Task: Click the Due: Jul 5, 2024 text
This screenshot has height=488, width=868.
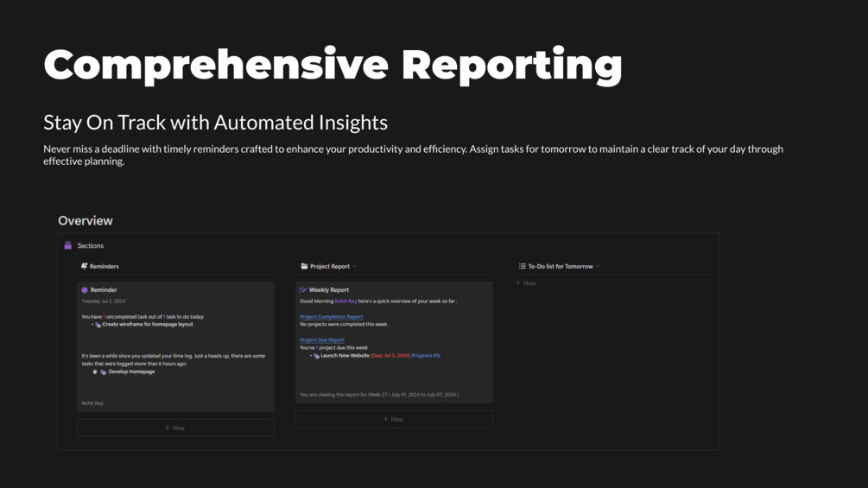Action: (x=390, y=356)
